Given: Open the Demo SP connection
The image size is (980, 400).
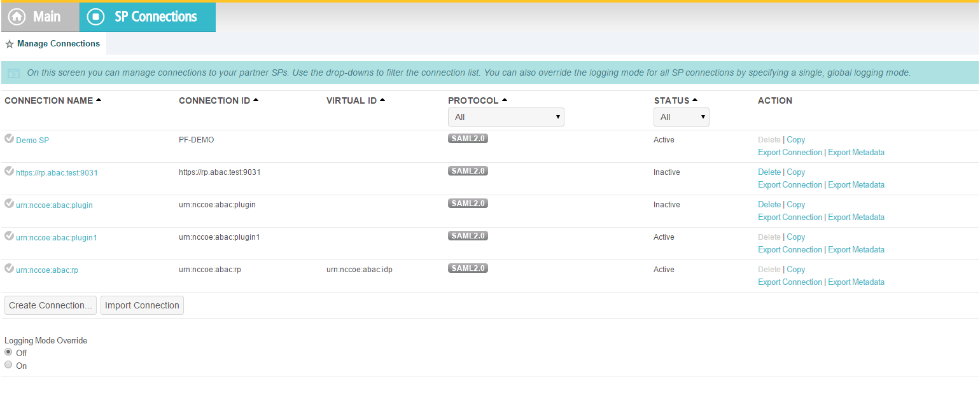Looking at the screenshot, I should (32, 141).
